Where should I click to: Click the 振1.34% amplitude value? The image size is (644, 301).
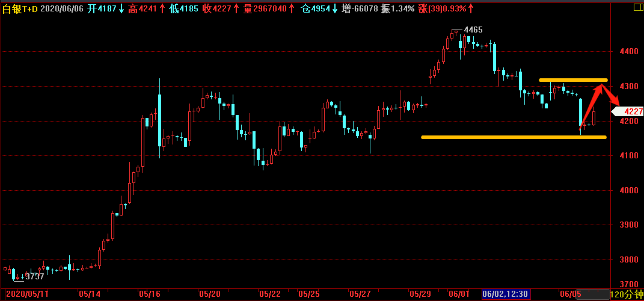coord(397,8)
